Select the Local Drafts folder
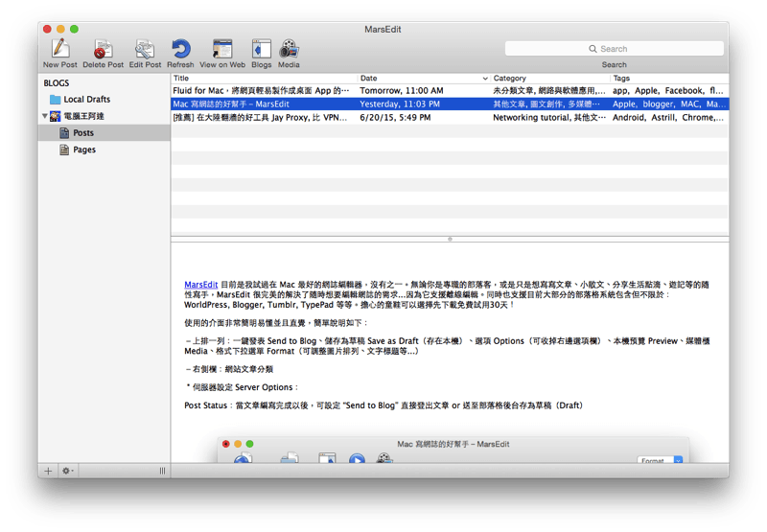767x532 pixels. [81, 100]
